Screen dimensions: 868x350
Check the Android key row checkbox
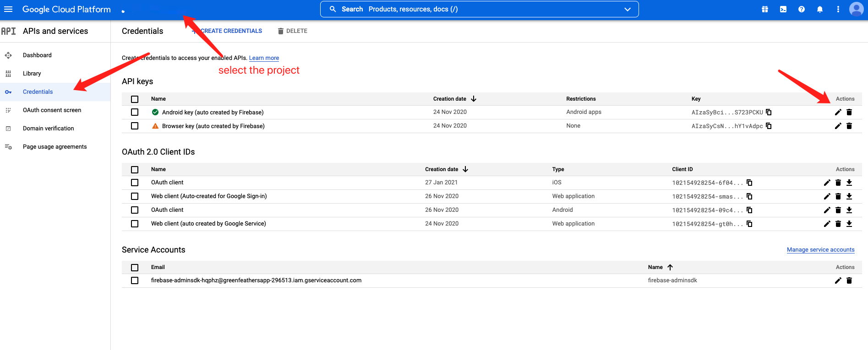[x=135, y=112]
